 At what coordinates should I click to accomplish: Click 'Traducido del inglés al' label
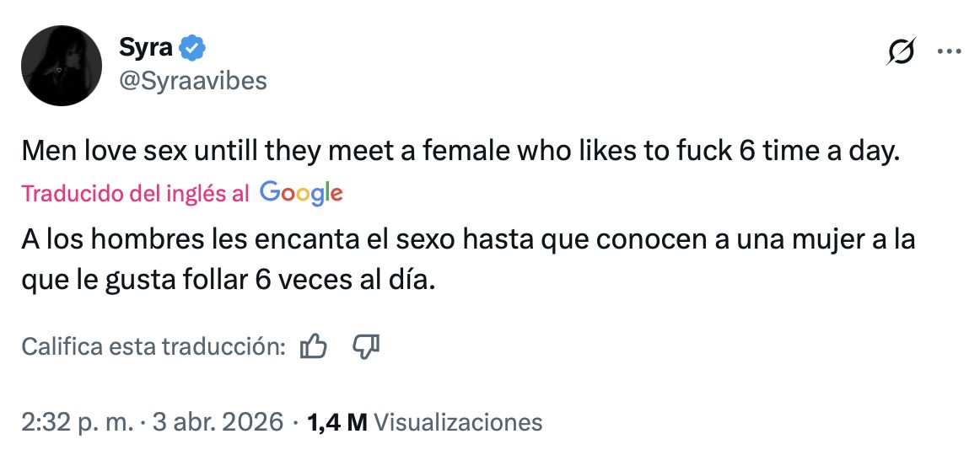click(135, 194)
